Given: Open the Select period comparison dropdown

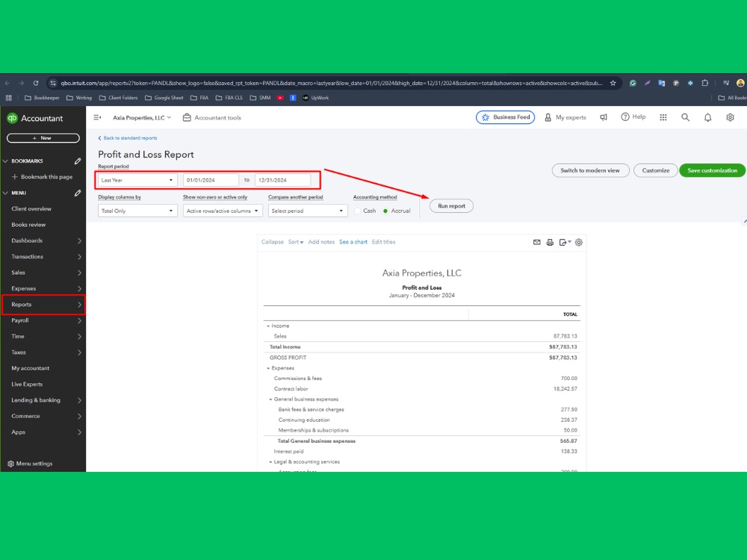Looking at the screenshot, I should tap(307, 211).
